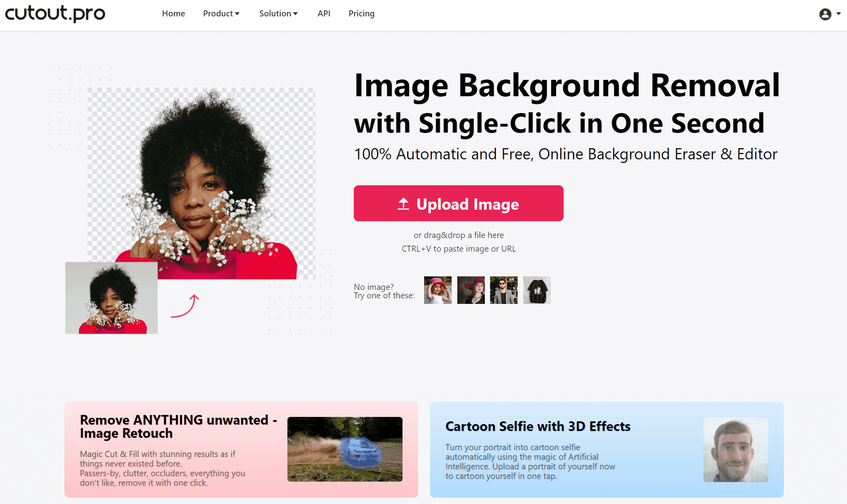Click the '100% Automatic and Free' subtitle

[x=566, y=154]
